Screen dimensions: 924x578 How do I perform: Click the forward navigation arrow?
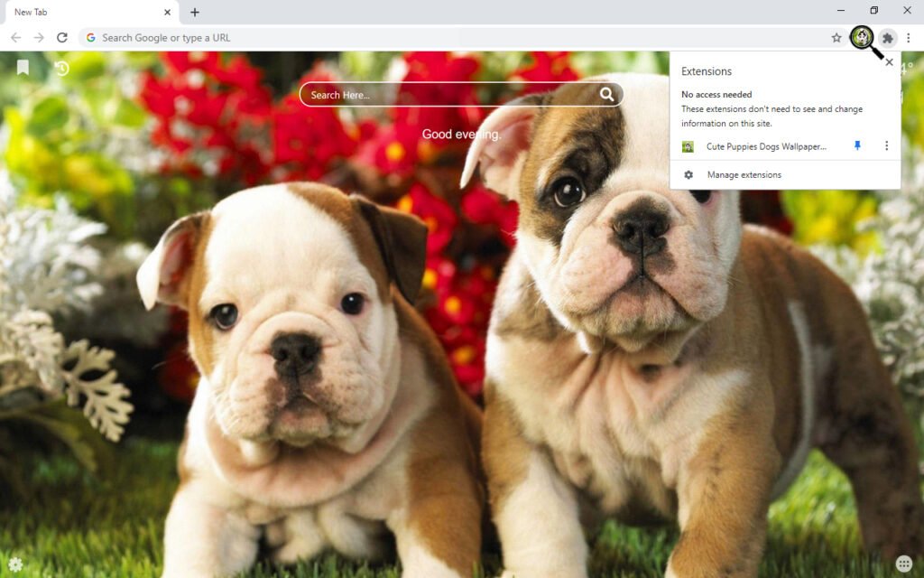tap(38, 37)
